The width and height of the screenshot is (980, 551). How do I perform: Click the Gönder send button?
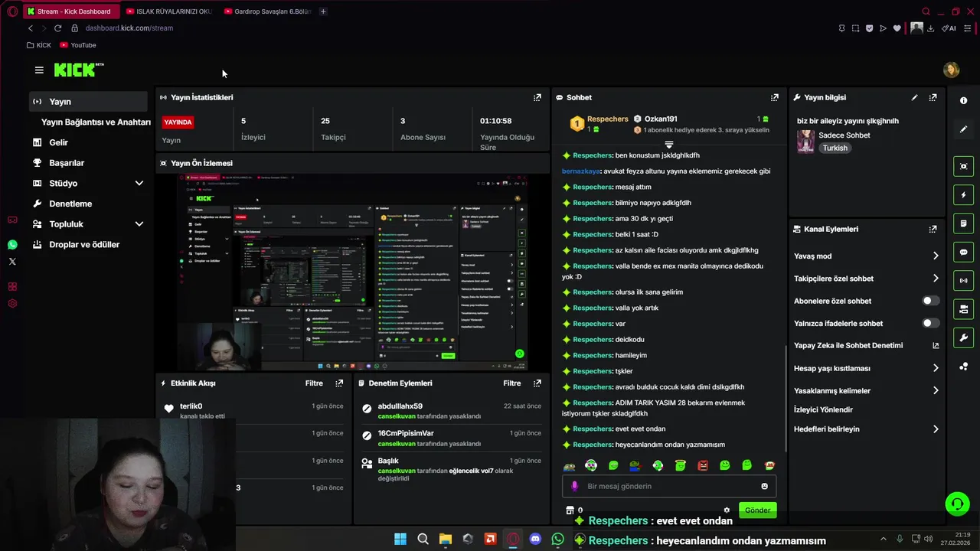757,510
